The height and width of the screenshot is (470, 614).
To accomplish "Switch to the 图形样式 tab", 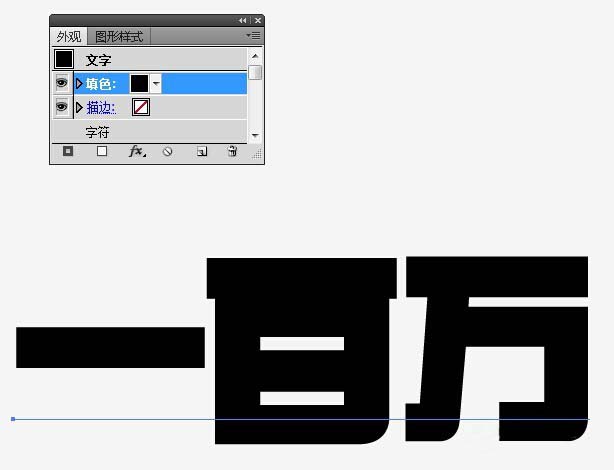I will [x=119, y=37].
